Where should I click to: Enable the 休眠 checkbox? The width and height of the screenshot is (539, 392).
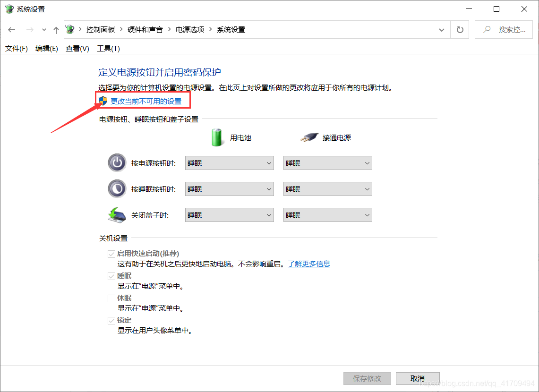point(111,298)
